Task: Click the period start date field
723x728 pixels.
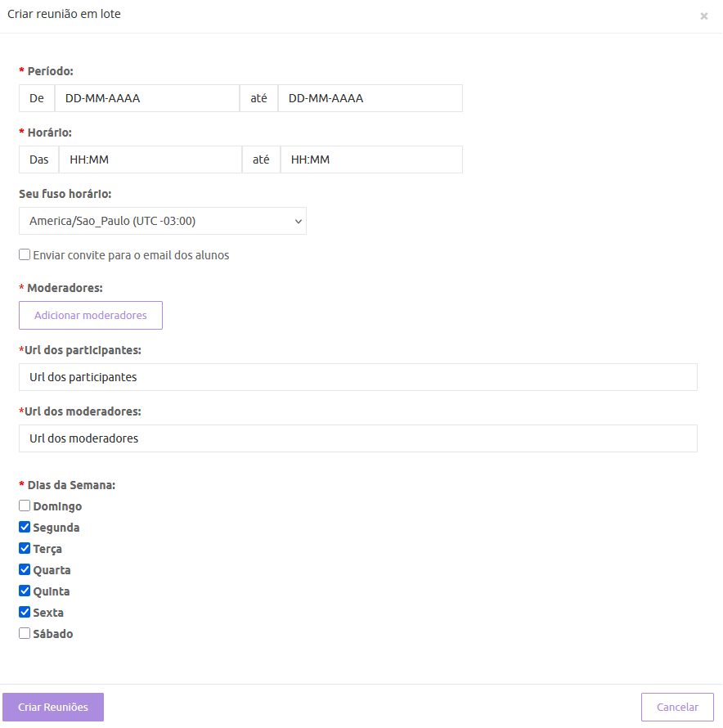Action: click(x=146, y=98)
